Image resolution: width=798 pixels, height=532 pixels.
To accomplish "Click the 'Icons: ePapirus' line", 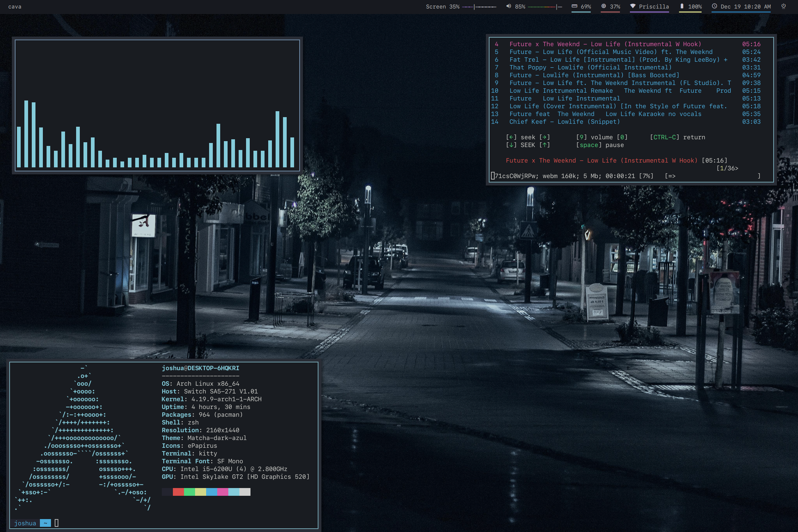I will pyautogui.click(x=190, y=446).
